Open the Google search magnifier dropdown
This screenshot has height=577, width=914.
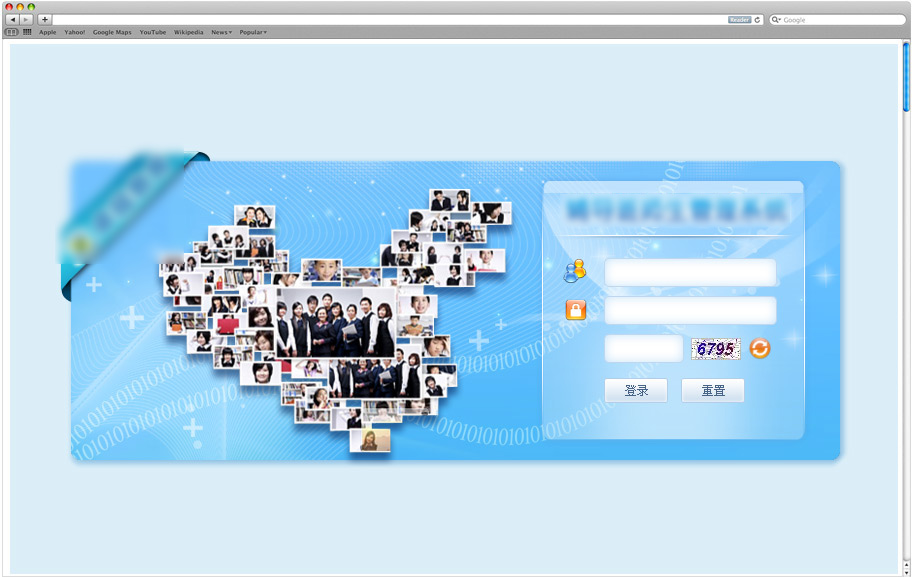coord(776,20)
